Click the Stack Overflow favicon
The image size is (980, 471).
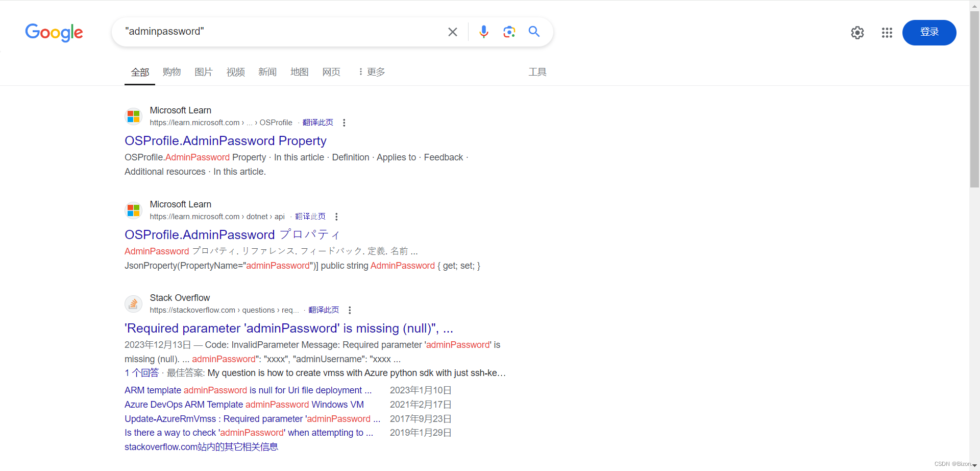[x=133, y=303]
